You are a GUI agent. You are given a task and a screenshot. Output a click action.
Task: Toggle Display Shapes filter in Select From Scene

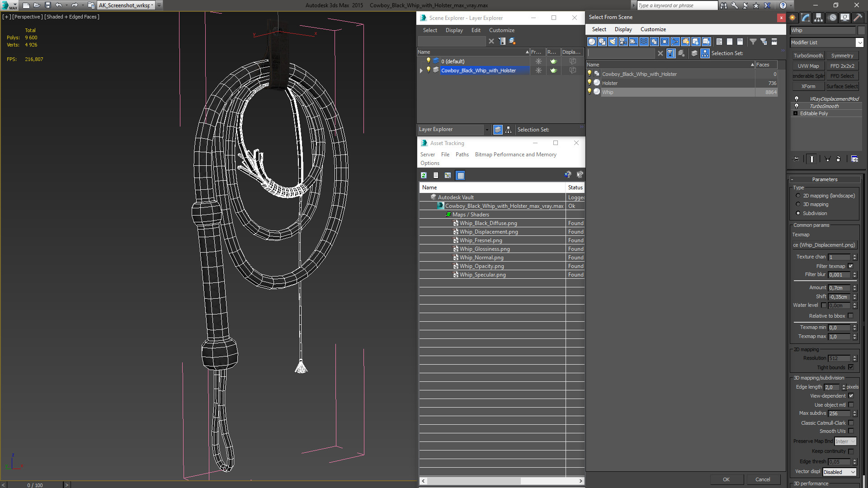coord(602,42)
